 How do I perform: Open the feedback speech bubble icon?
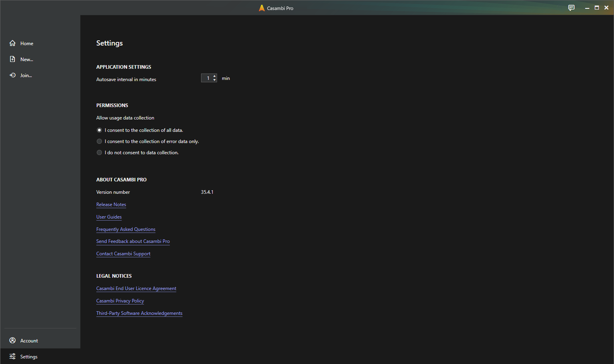point(571,8)
